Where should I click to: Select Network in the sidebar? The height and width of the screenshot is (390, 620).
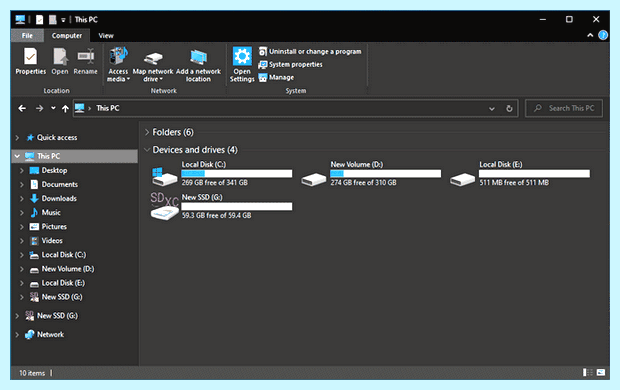click(x=50, y=335)
